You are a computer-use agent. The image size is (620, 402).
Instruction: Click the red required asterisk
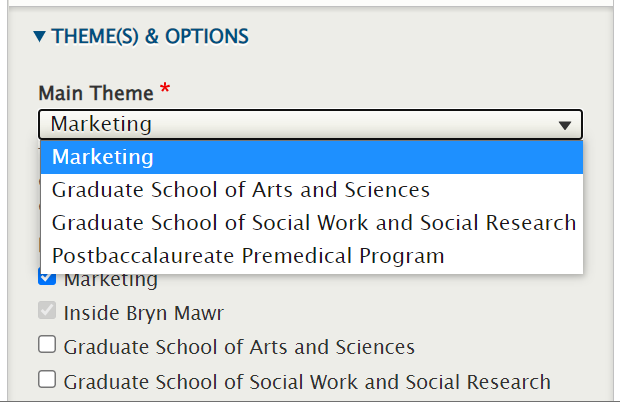pos(165,91)
